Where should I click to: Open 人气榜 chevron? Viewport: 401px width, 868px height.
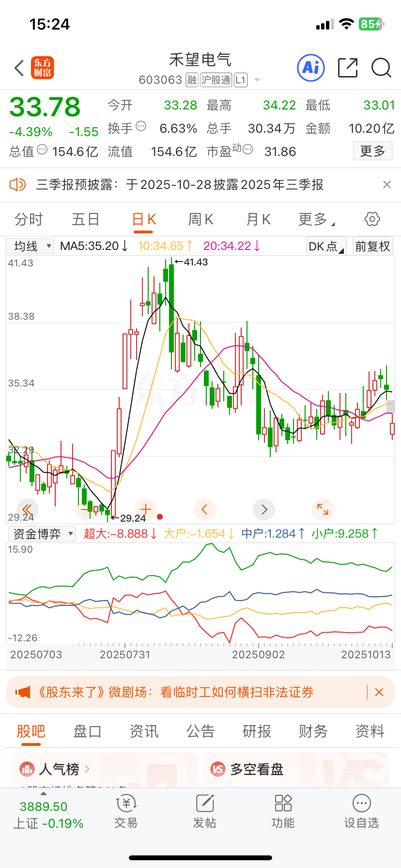coord(87,769)
